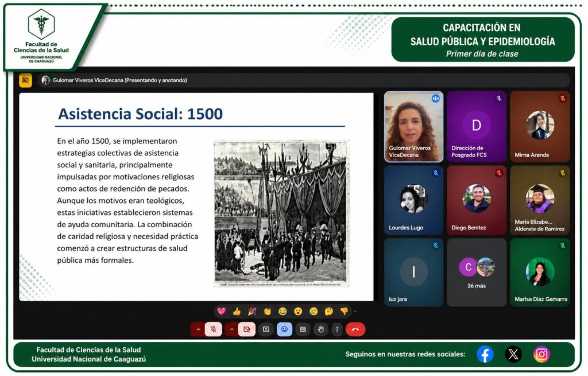Click the present screen button
588x376 pixels.
pyautogui.click(x=266, y=329)
